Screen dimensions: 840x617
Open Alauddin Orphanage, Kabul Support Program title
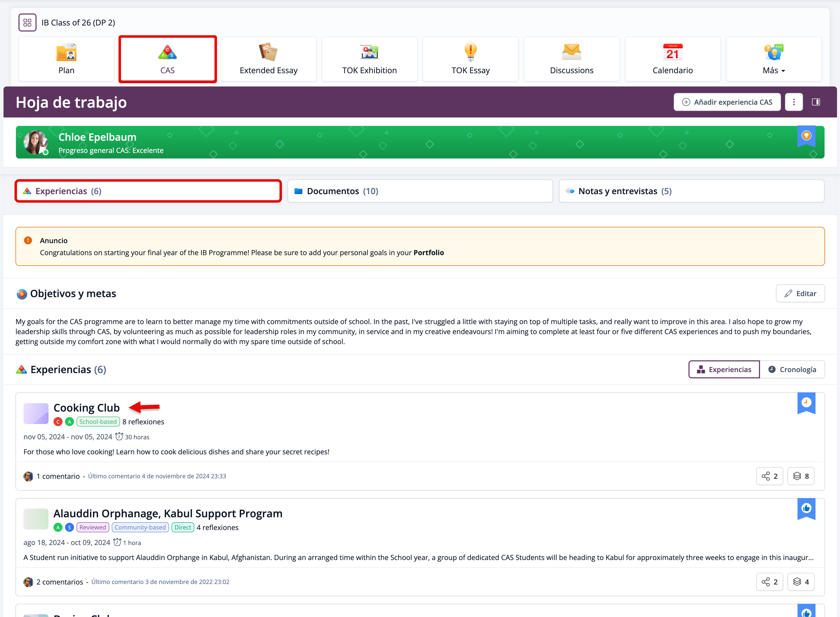click(x=168, y=514)
